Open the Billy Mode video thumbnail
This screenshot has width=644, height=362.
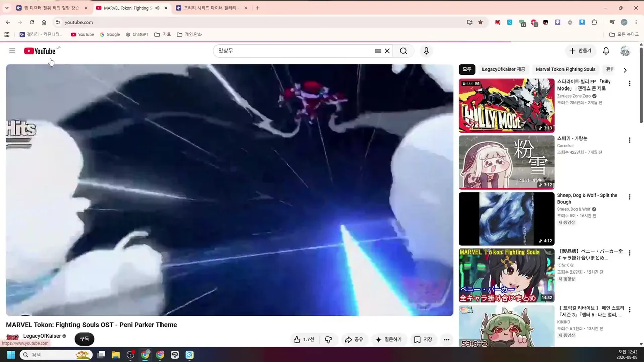pos(507,106)
